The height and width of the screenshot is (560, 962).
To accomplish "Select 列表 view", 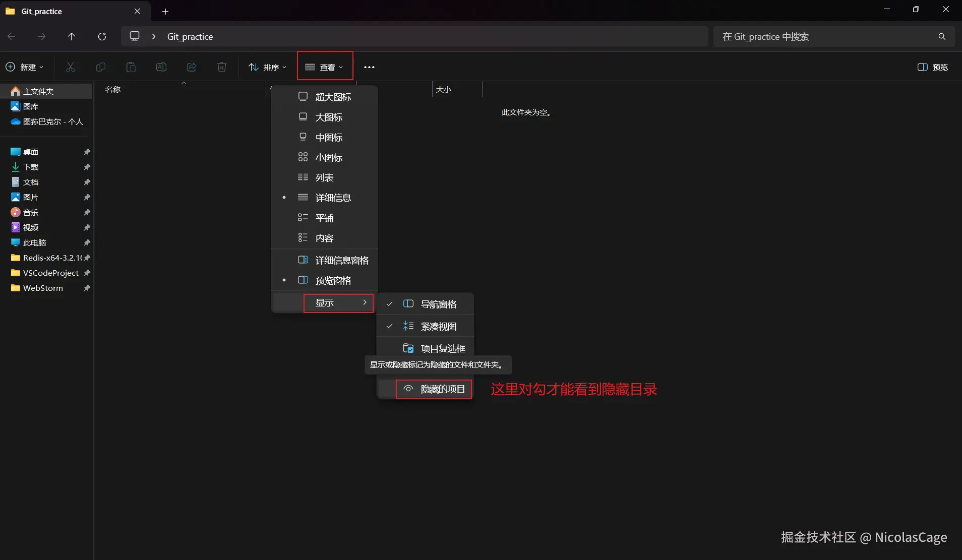I will point(325,177).
